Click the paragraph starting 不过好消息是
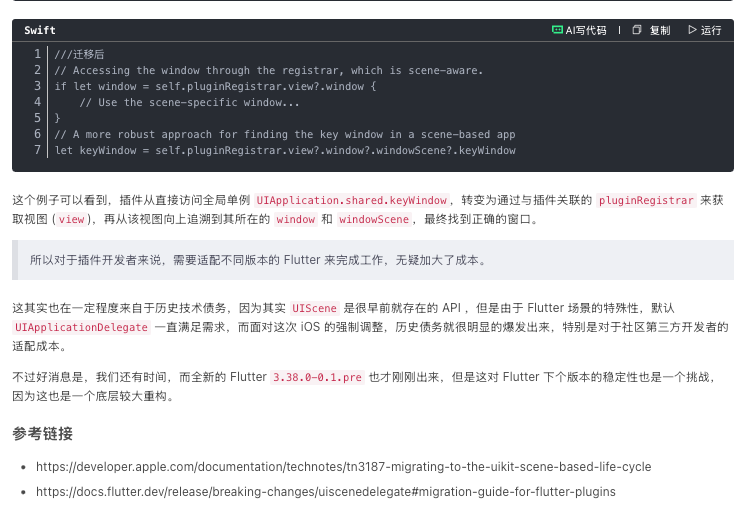This screenshot has width=747, height=523. (x=365, y=387)
